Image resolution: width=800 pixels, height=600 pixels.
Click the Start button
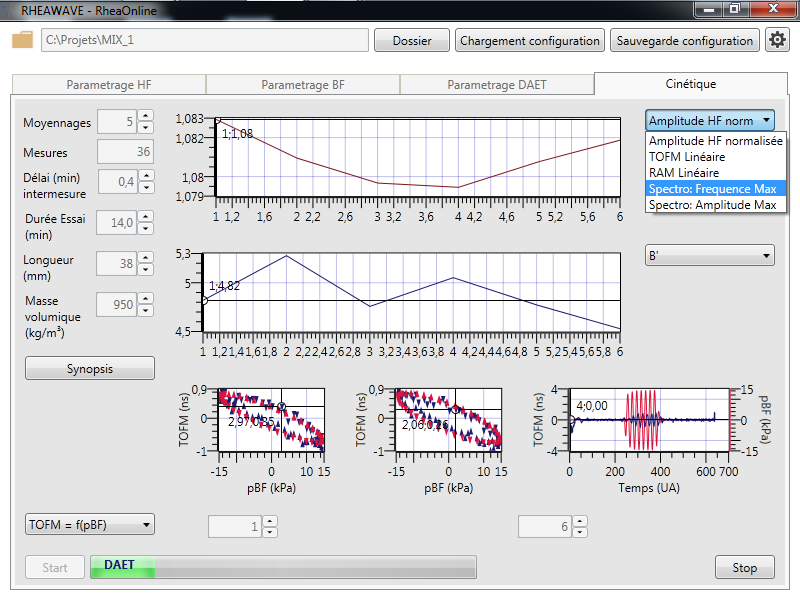[x=55, y=567]
